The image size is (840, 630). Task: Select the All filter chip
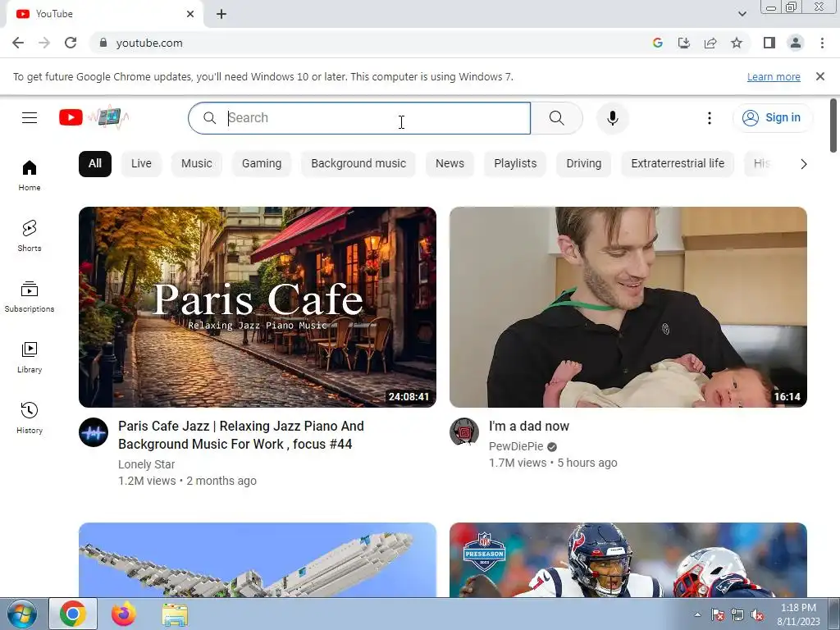[95, 163]
